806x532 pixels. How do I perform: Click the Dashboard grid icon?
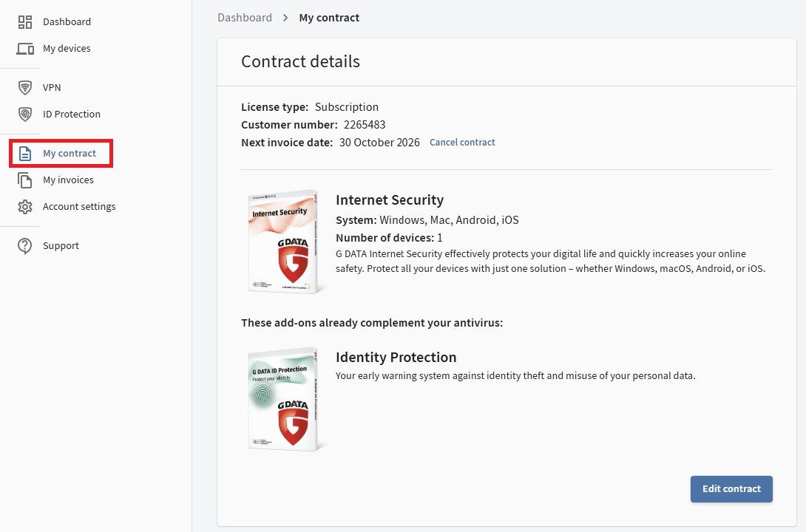(x=25, y=22)
